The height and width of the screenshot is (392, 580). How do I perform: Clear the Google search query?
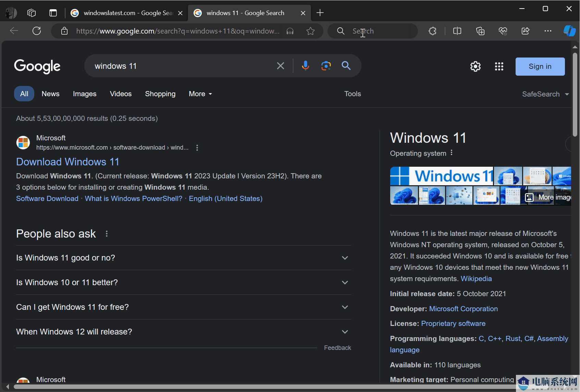tap(281, 66)
